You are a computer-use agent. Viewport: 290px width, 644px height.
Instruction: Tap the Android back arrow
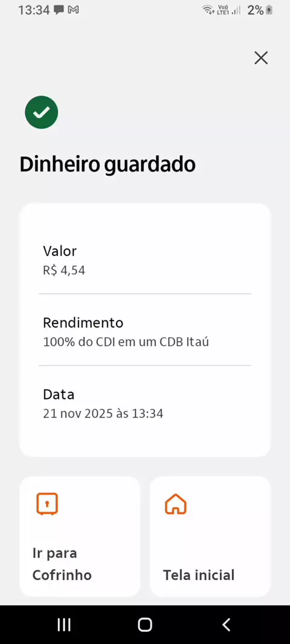[227, 624]
